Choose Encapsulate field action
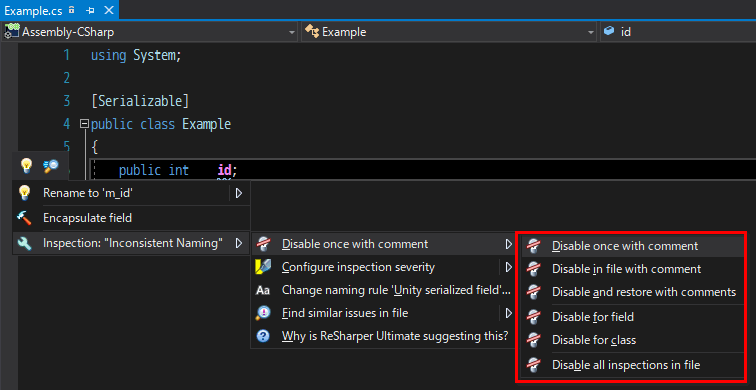The width and height of the screenshot is (756, 390). (x=131, y=218)
